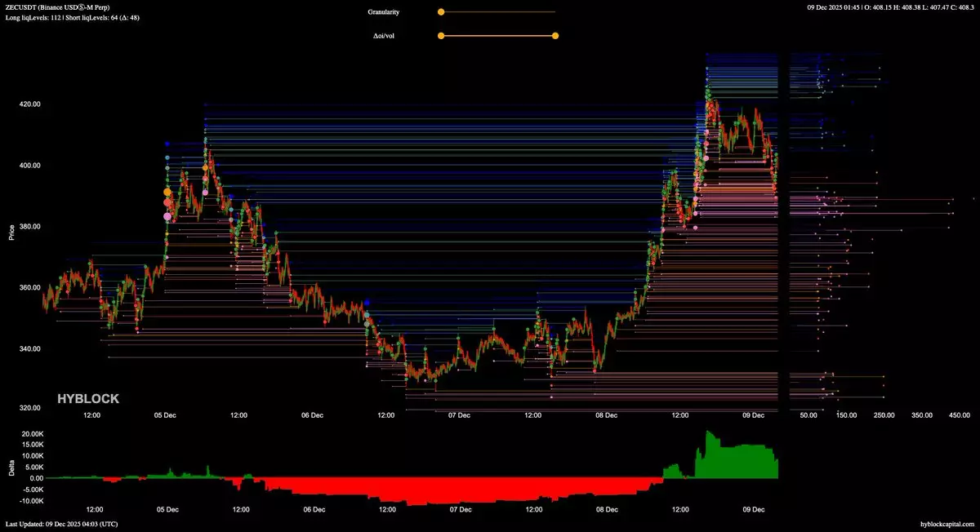Screen dimensions: 980x532
Task: Click the Last Updated timestamp
Action: pyautogui.click(x=61, y=524)
